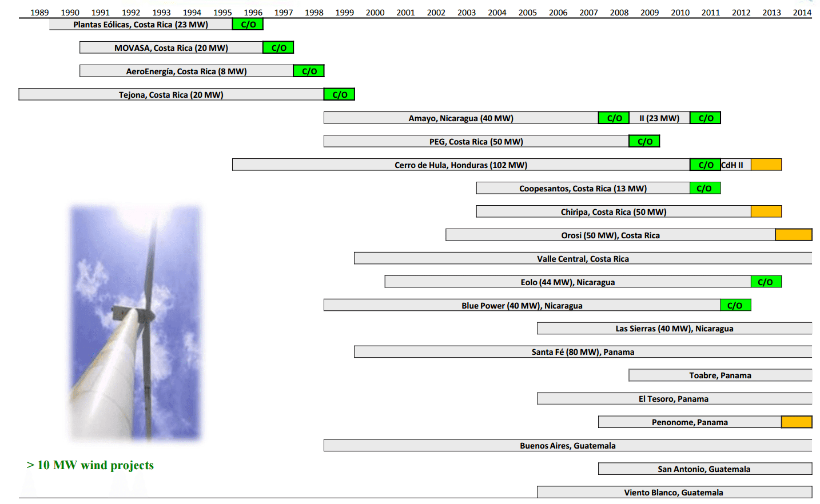The image size is (820, 504).
Task: Click the 2003 year label
Action: click(x=467, y=13)
